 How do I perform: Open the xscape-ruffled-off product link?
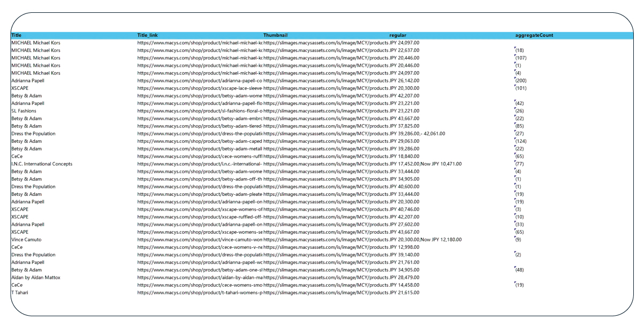[x=200, y=217]
